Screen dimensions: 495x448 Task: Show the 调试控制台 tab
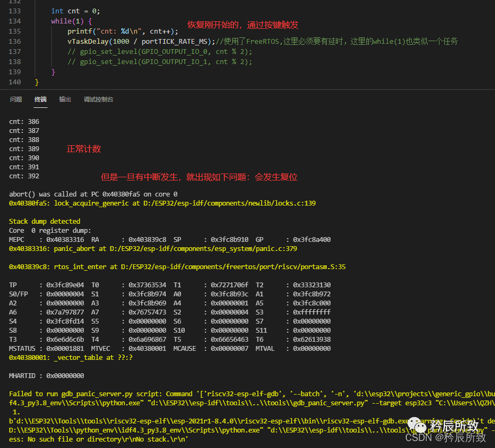(98, 99)
